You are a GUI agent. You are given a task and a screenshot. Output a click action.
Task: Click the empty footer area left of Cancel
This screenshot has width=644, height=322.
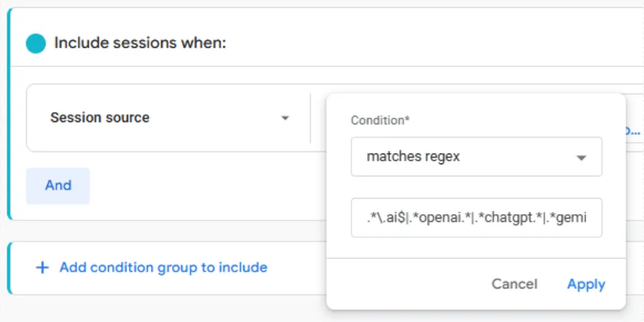[407, 284]
